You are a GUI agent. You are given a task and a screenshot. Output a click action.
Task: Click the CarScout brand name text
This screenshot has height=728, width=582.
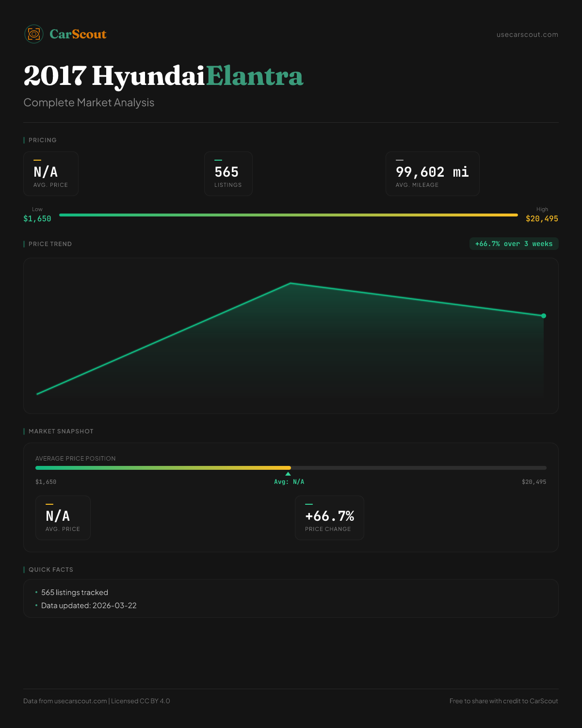(78, 34)
